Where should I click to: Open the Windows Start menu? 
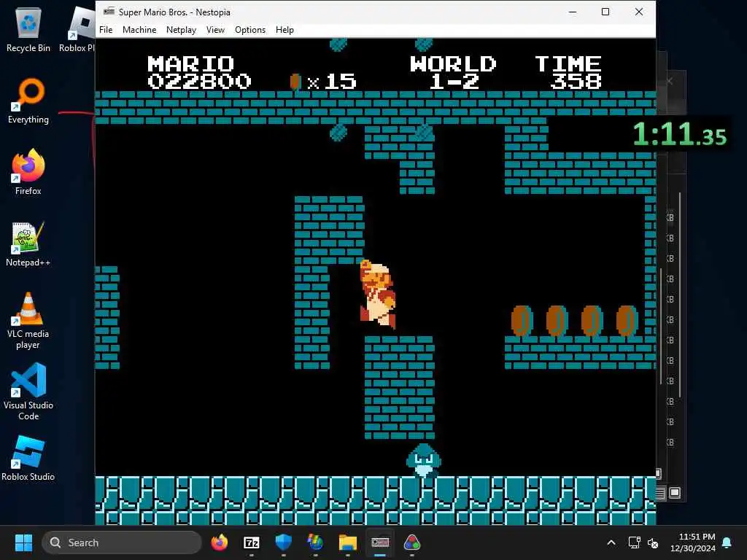(x=23, y=542)
